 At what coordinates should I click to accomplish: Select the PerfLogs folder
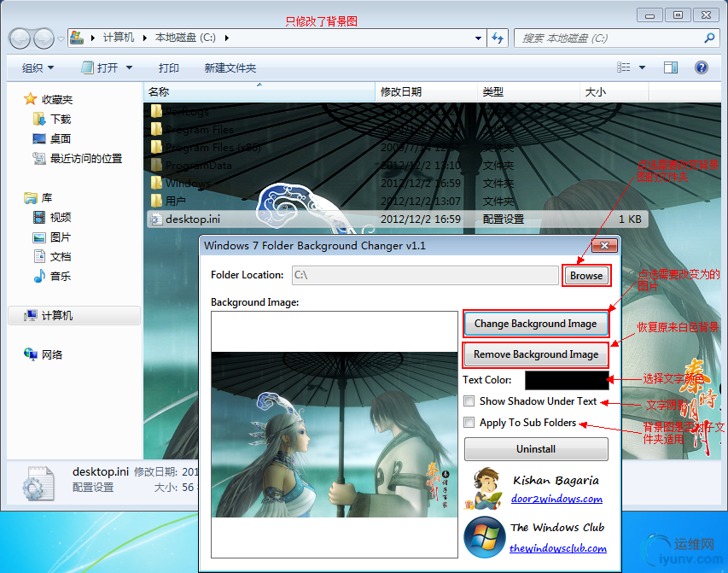point(180,112)
